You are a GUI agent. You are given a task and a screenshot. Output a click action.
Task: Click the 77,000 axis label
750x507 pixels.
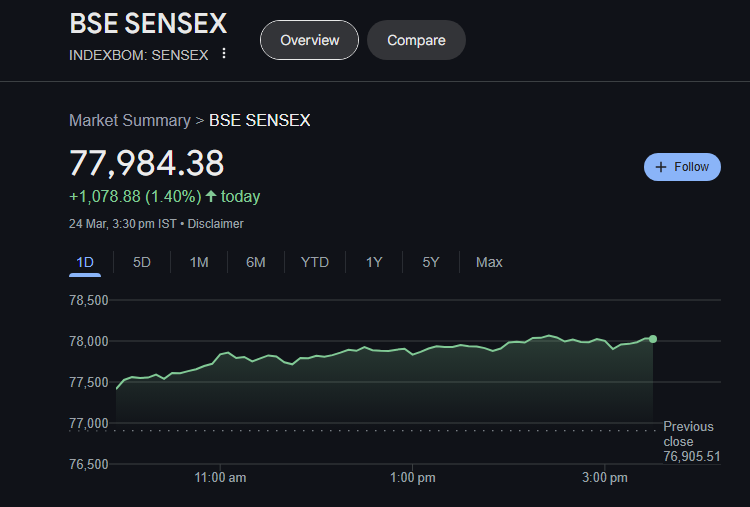tap(89, 423)
